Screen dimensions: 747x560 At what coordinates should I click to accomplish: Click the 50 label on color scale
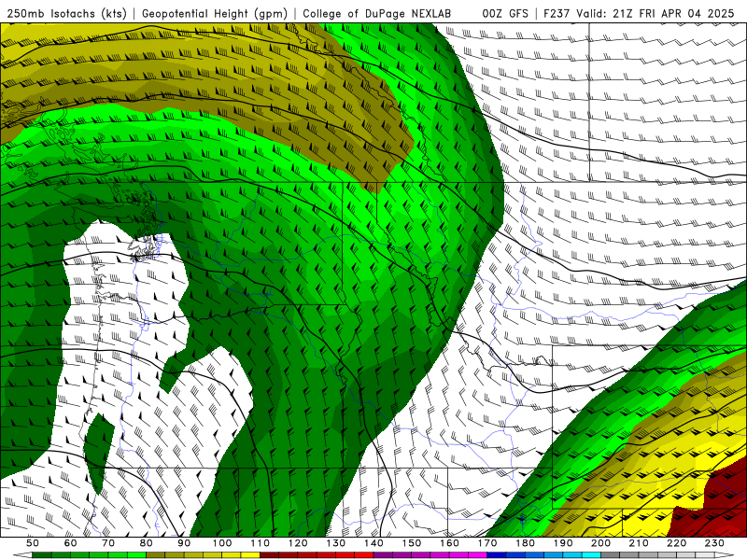[x=33, y=543]
